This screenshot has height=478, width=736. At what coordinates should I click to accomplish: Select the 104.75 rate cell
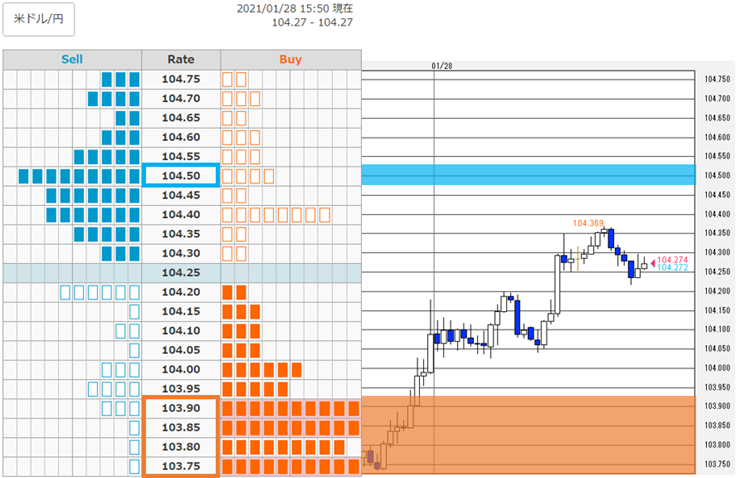pyautogui.click(x=181, y=79)
